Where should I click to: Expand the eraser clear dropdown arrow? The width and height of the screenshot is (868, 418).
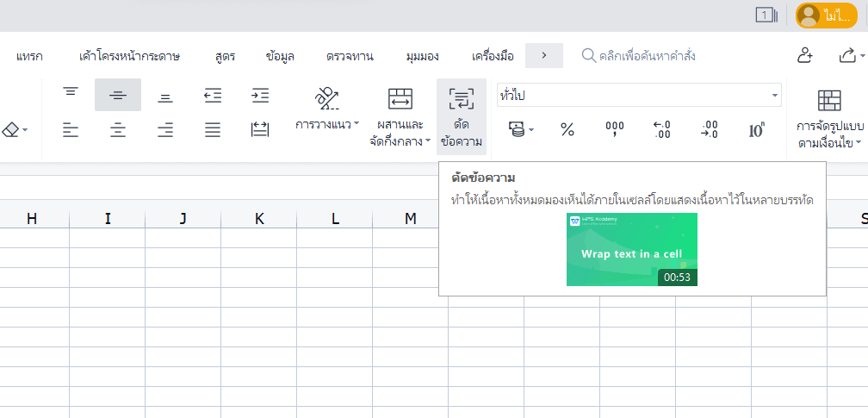[x=25, y=131]
